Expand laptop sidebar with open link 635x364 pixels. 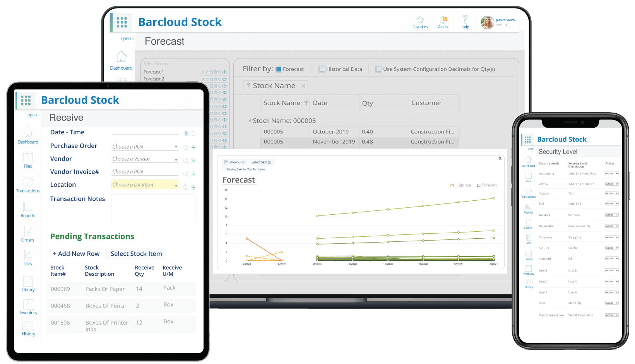[x=127, y=39]
